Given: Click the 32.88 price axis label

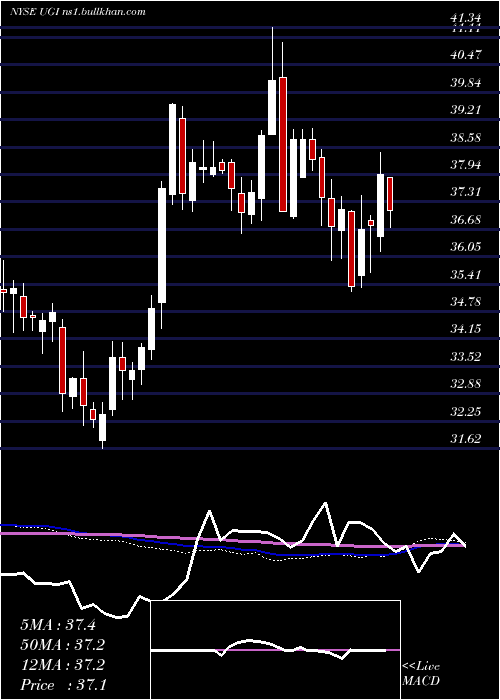Looking at the screenshot, I should pos(466,384).
